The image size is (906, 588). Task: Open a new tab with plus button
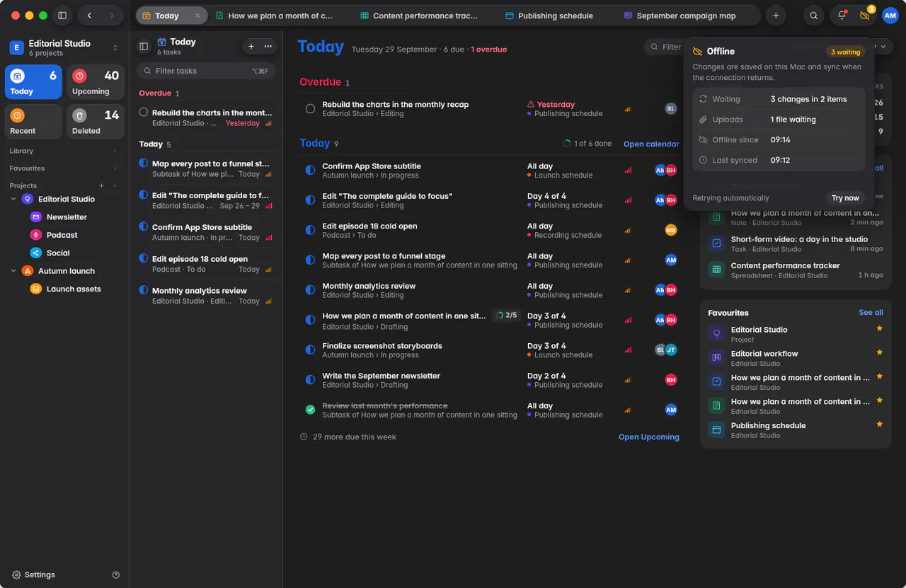click(776, 16)
